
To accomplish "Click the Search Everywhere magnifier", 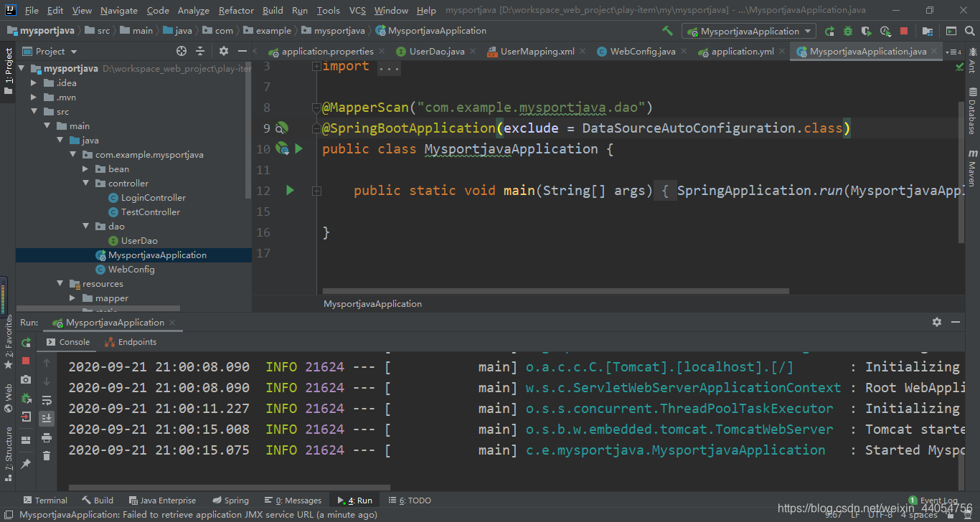I will click(x=969, y=31).
